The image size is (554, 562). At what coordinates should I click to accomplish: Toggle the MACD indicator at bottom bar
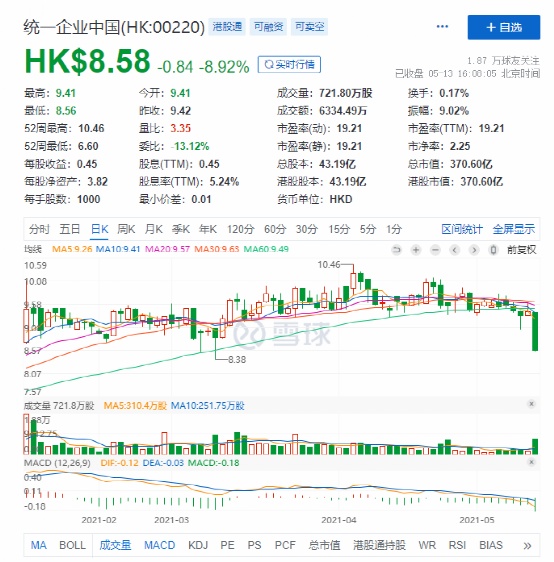click(x=159, y=545)
